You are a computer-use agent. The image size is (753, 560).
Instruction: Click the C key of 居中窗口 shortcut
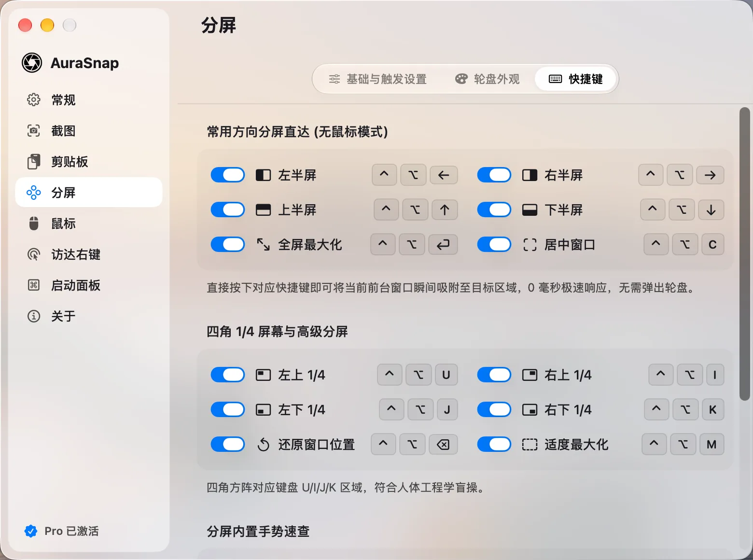pyautogui.click(x=712, y=244)
